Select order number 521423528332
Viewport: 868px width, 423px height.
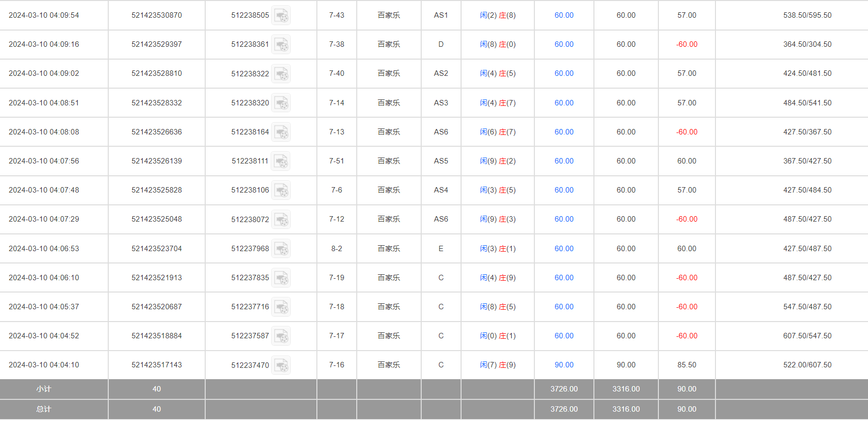pos(156,103)
